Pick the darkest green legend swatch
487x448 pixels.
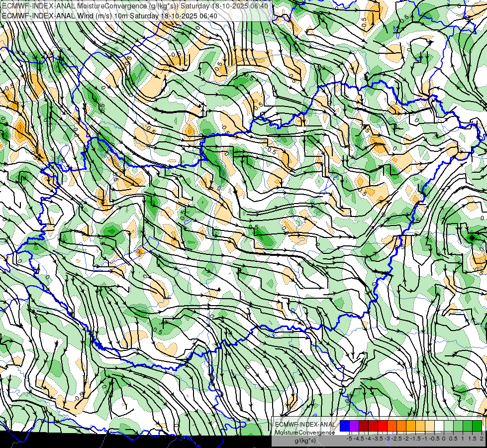click(x=477, y=426)
